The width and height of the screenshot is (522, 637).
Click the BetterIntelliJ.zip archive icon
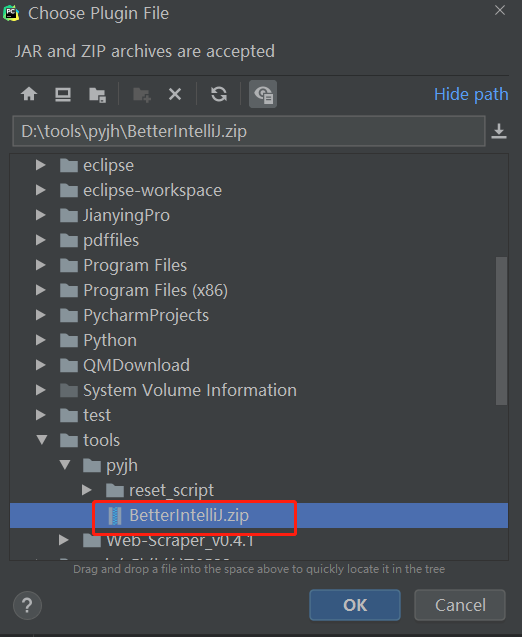tap(115, 516)
